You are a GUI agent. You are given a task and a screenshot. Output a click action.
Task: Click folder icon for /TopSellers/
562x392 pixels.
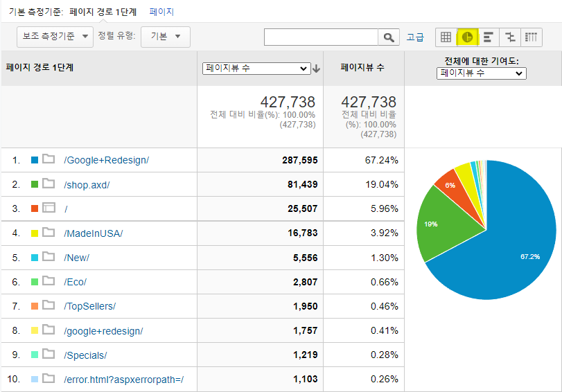coord(49,305)
